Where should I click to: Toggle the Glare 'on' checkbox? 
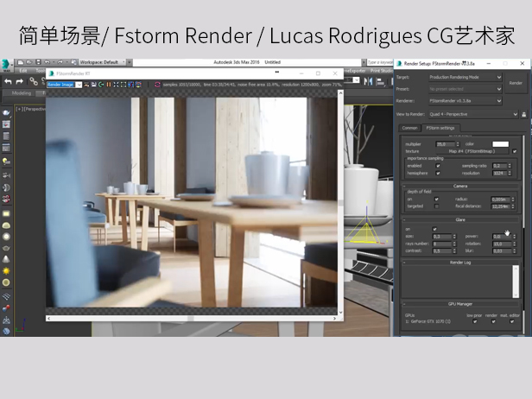[x=434, y=229]
